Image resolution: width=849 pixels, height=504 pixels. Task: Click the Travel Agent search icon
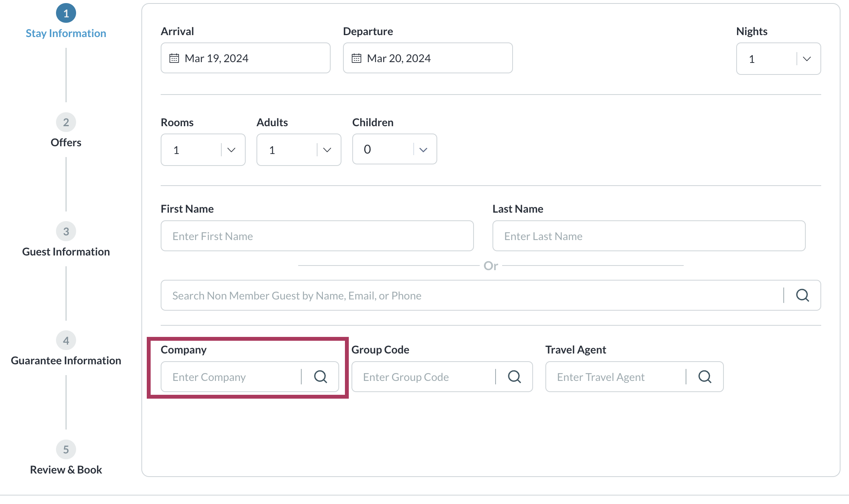pos(705,377)
